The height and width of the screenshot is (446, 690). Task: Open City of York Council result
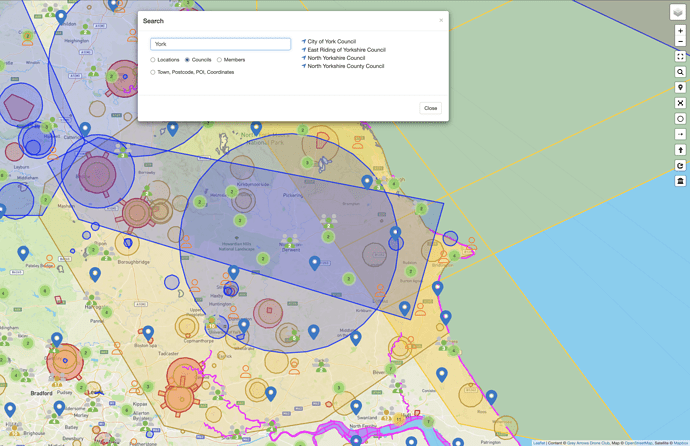pos(331,42)
